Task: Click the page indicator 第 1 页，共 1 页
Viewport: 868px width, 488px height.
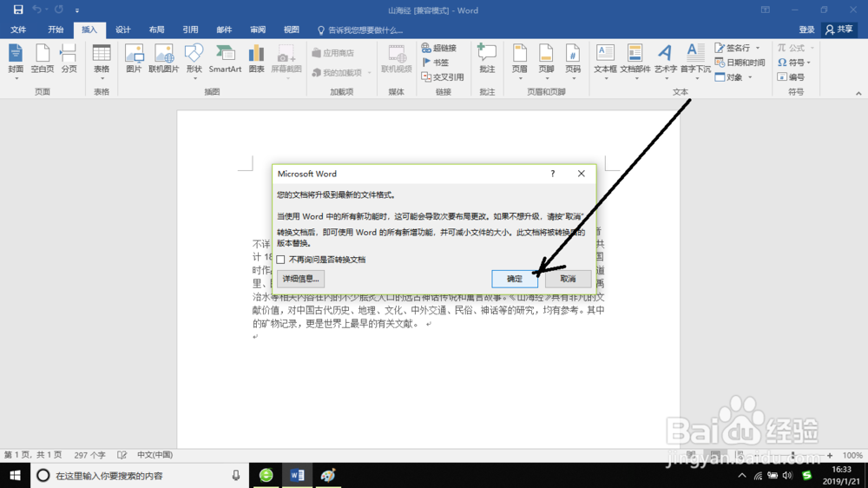Action: click(34, 455)
